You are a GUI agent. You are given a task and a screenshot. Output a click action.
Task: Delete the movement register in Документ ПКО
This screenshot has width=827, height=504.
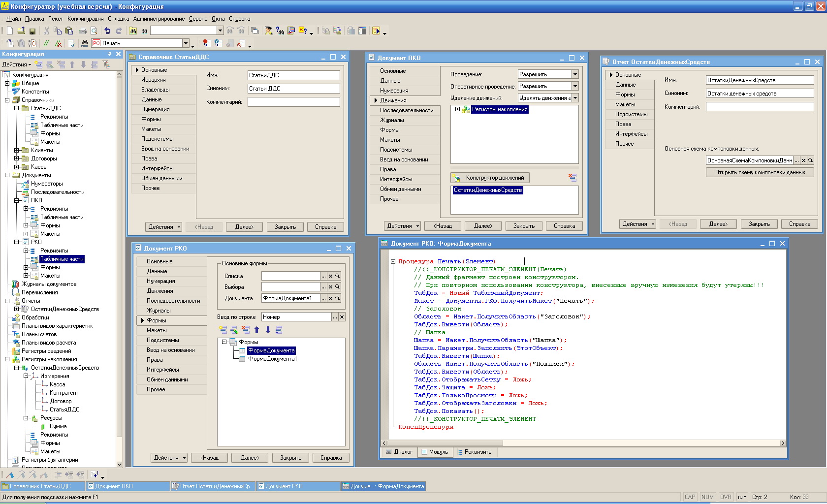572,178
